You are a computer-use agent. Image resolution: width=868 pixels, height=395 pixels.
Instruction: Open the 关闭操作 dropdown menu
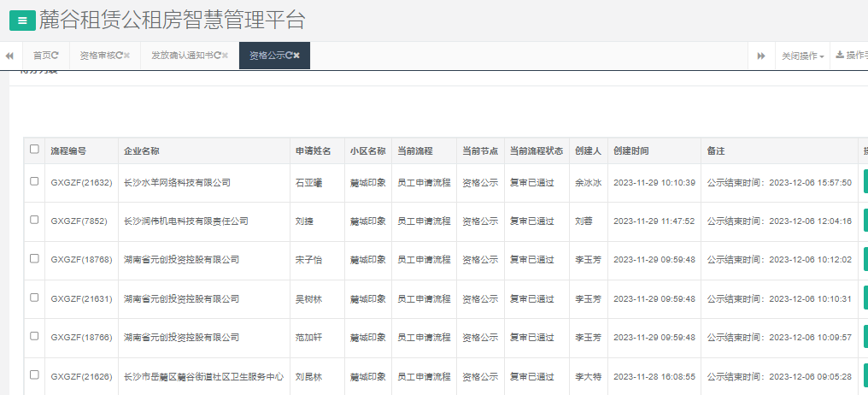802,56
